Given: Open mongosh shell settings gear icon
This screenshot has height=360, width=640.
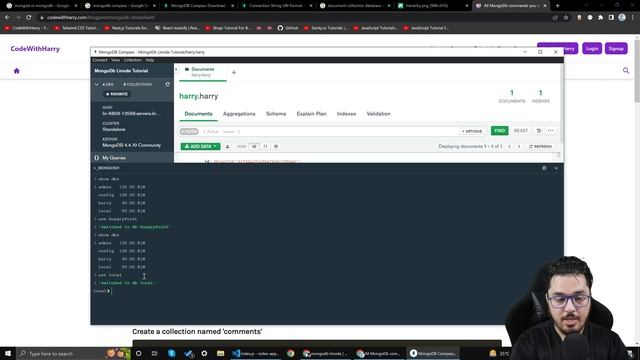Looking at the screenshot, I should (x=544, y=168).
